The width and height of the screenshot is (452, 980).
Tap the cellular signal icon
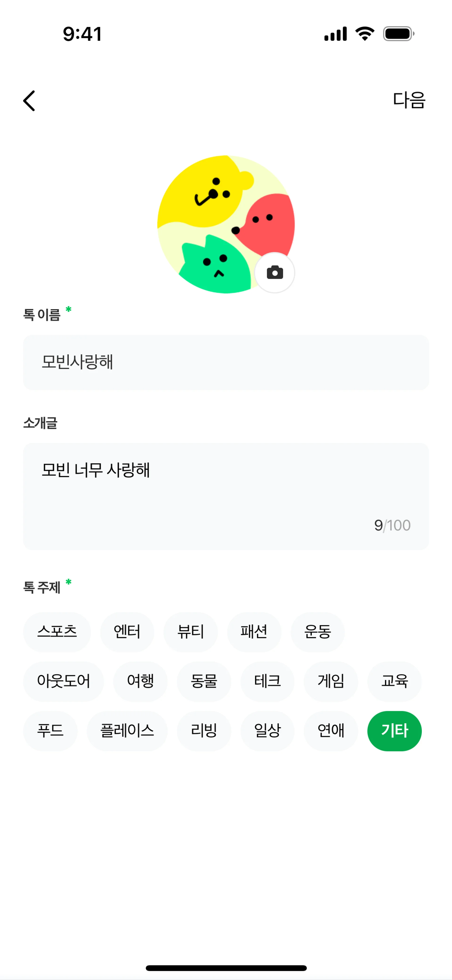[x=335, y=34]
